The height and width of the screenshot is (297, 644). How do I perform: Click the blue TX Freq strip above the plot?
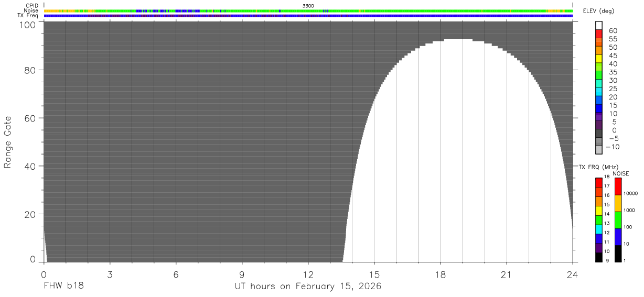[308, 16]
